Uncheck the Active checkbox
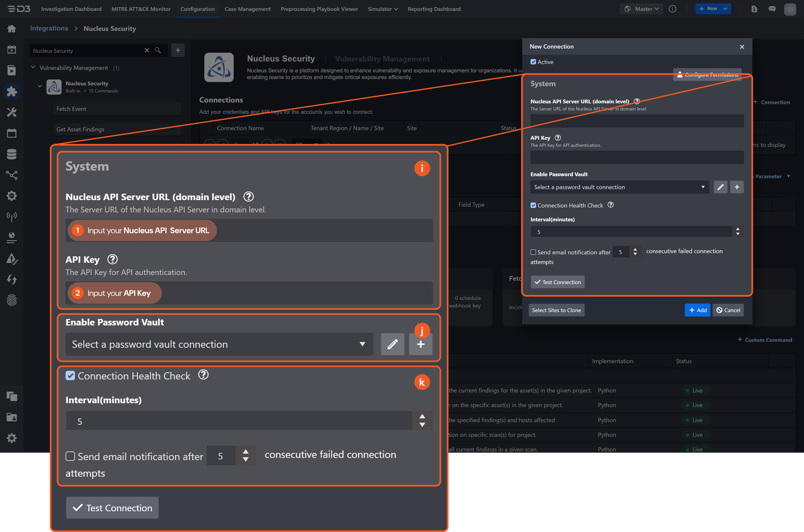Viewport: 804px width, 532px height. click(533, 62)
